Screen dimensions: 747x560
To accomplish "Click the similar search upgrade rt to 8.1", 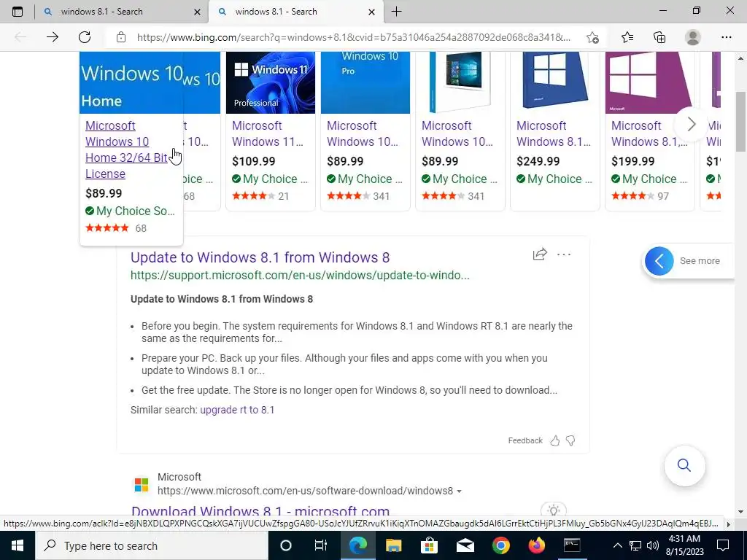I will pyautogui.click(x=237, y=410).
